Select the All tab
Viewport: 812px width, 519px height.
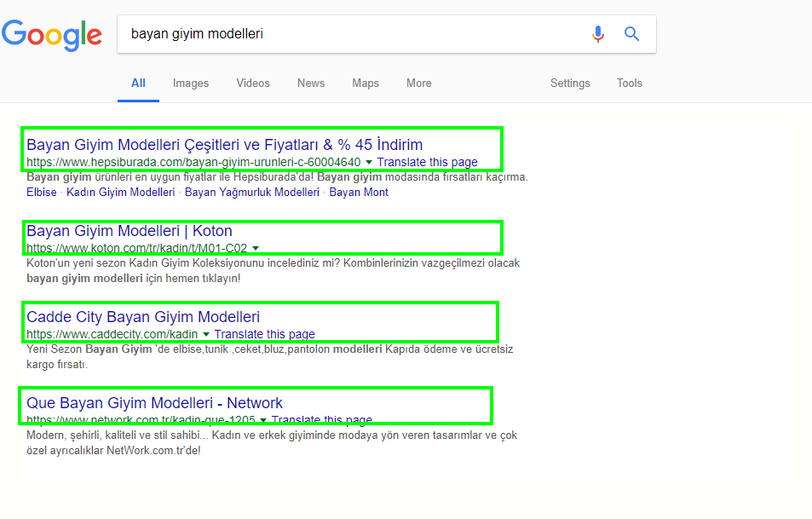(x=138, y=83)
